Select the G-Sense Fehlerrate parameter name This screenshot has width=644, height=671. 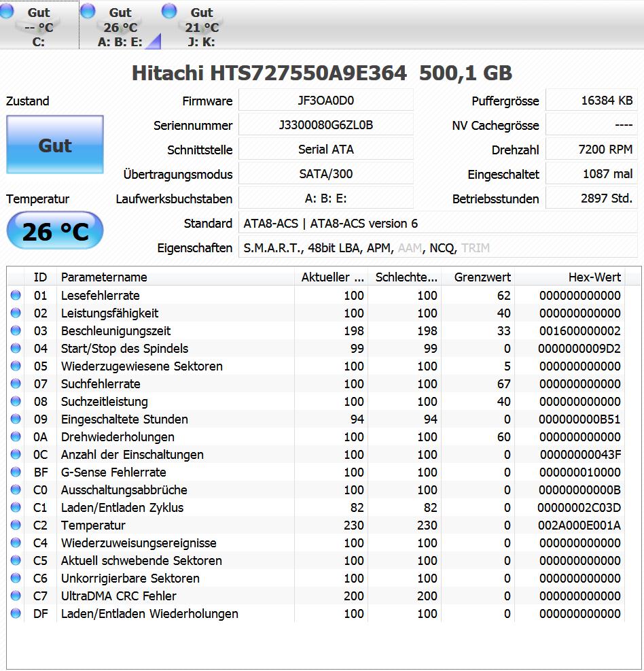(113, 472)
